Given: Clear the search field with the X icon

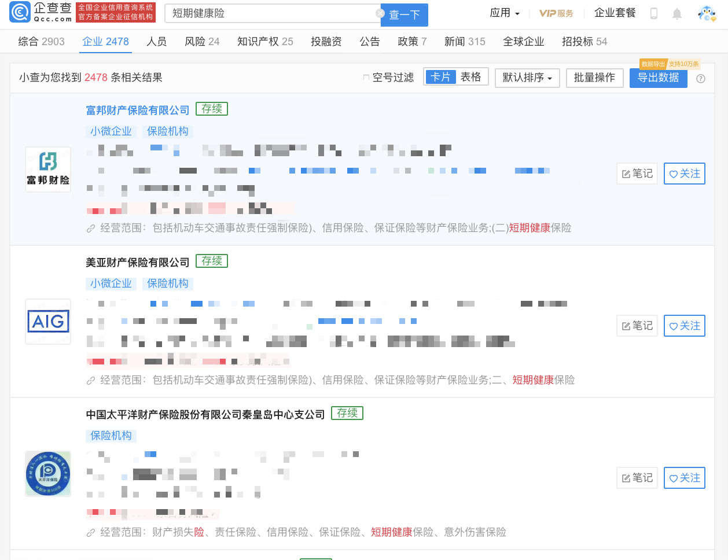Looking at the screenshot, I should coord(380,13).
